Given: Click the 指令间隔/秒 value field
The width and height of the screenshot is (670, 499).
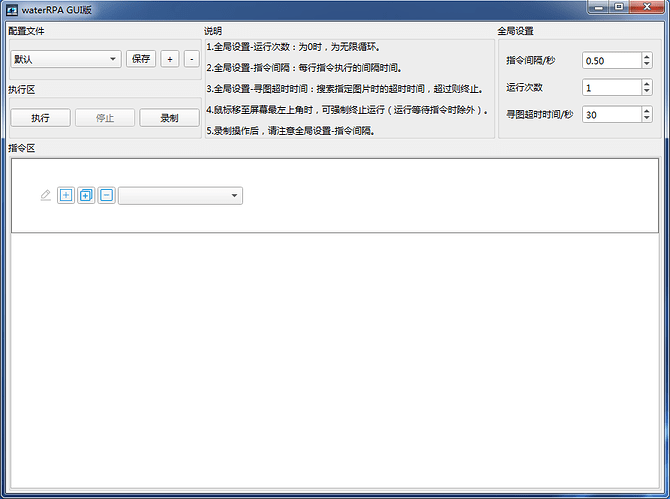Looking at the screenshot, I should pos(611,61).
